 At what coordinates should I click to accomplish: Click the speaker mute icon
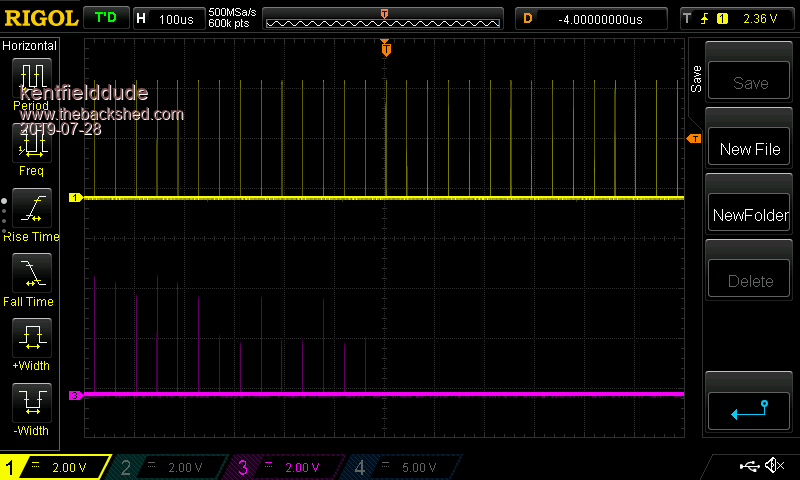pyautogui.click(x=773, y=466)
